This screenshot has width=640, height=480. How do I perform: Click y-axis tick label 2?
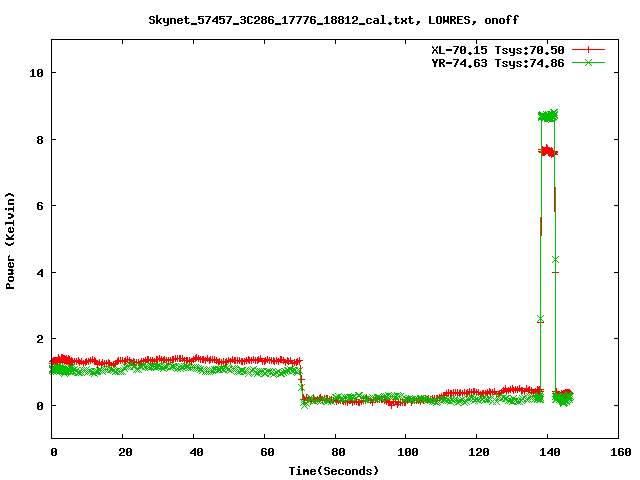tap(40, 339)
